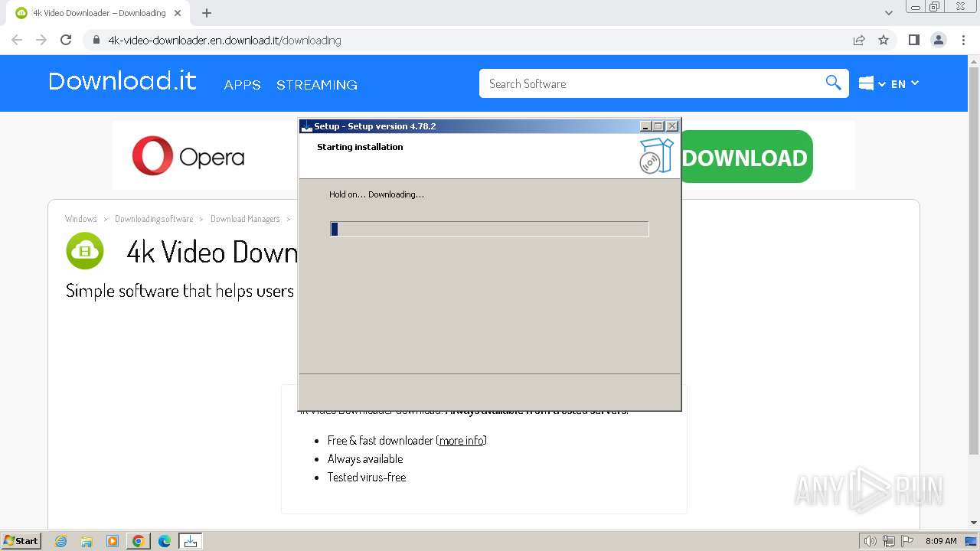This screenshot has height=551, width=980.
Task: Open the STREAMING menu
Action: click(317, 85)
